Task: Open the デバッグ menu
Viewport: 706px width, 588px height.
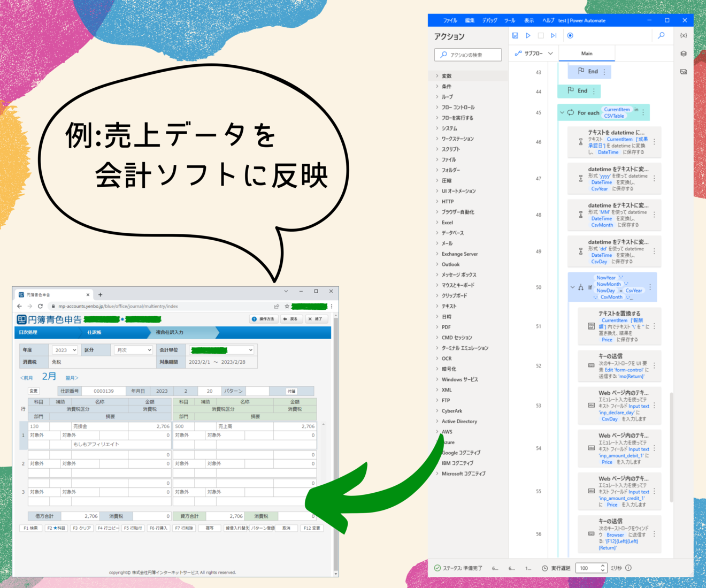Action: click(489, 20)
